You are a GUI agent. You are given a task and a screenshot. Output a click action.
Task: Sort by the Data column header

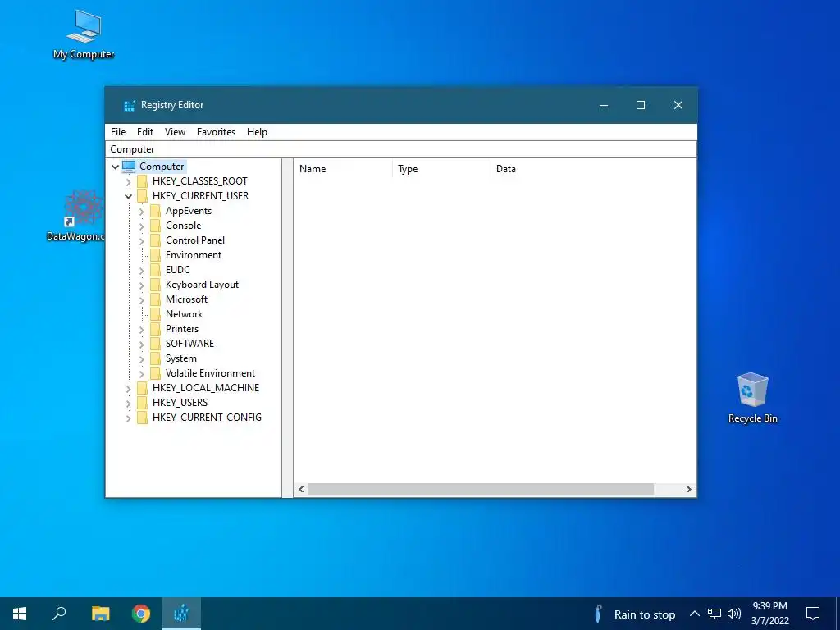(593, 169)
